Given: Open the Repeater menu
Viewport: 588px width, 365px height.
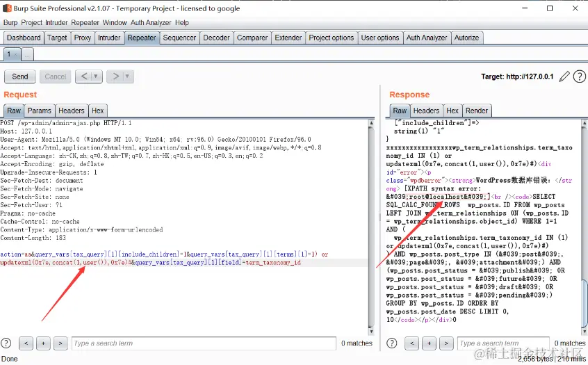Looking at the screenshot, I should (x=85, y=22).
